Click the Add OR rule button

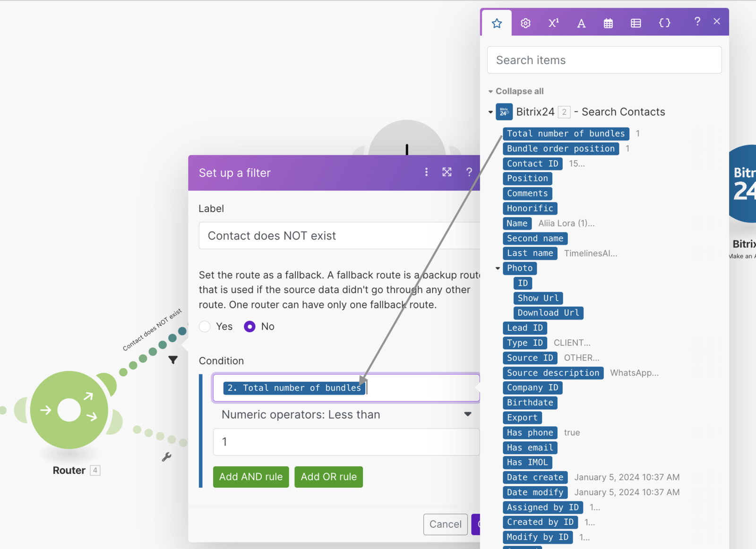click(328, 477)
